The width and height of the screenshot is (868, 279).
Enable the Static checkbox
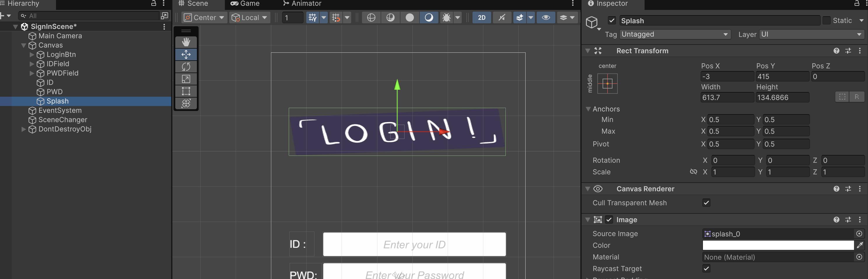[826, 20]
